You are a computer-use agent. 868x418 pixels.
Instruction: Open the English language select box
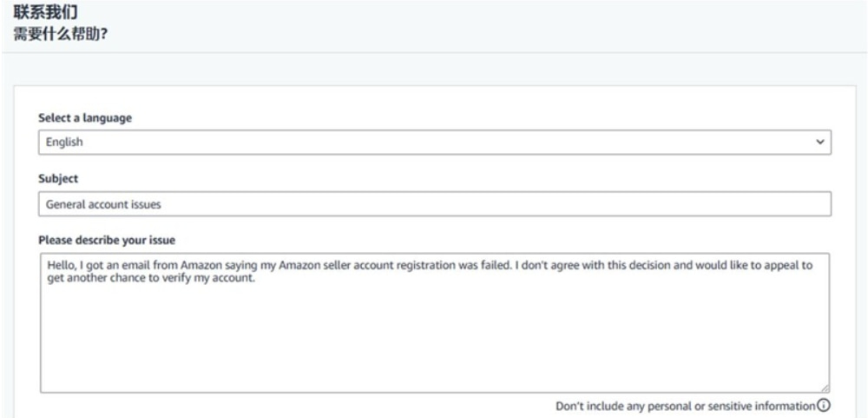pos(434,143)
